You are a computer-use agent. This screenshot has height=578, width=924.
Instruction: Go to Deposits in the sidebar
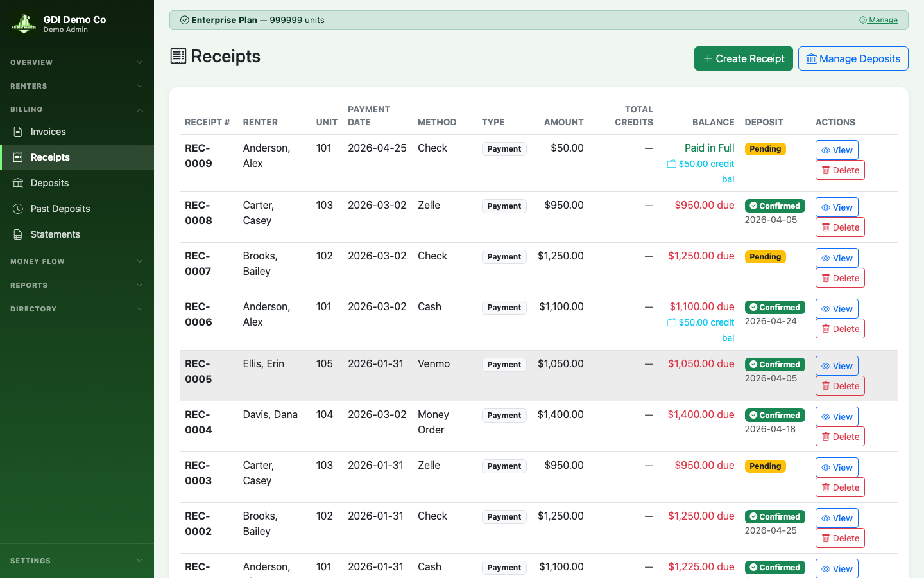77,183
